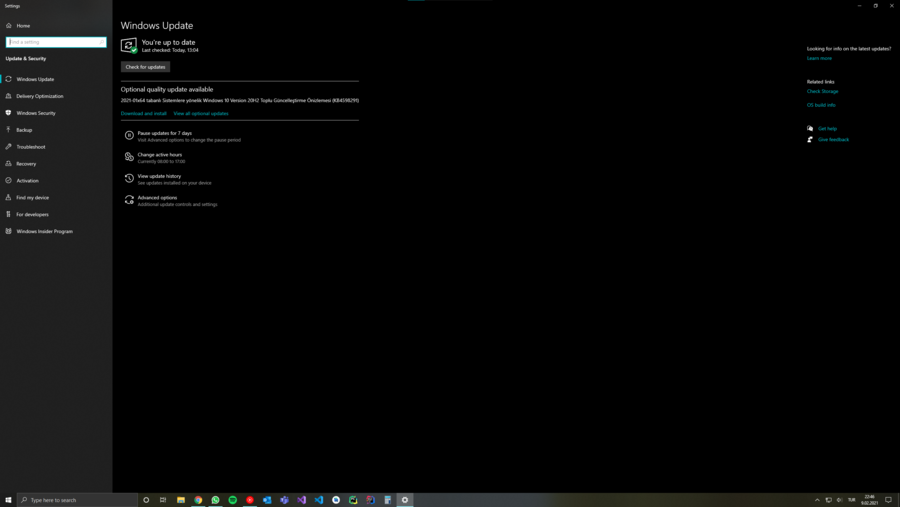This screenshot has width=900, height=507.
Task: Click the Home icon in the sidebar
Action: [9, 25]
